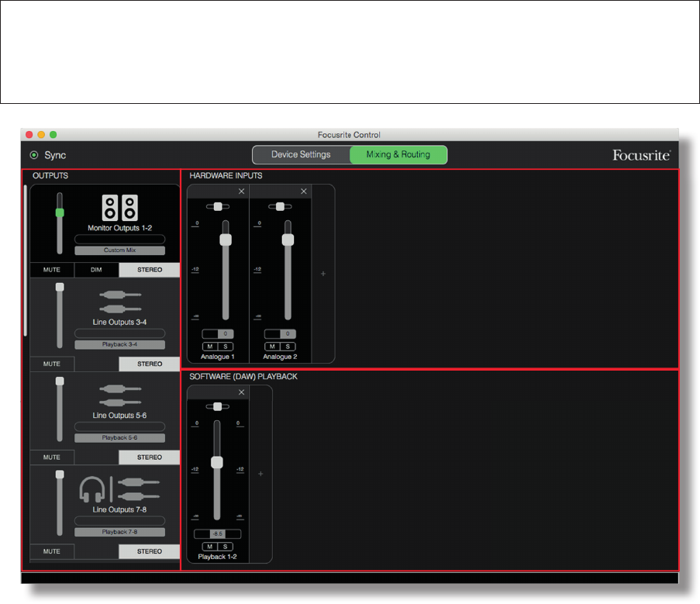Solo the Analogue 1 channel with S
Viewport: 700px width, 604px height.
pos(226,347)
